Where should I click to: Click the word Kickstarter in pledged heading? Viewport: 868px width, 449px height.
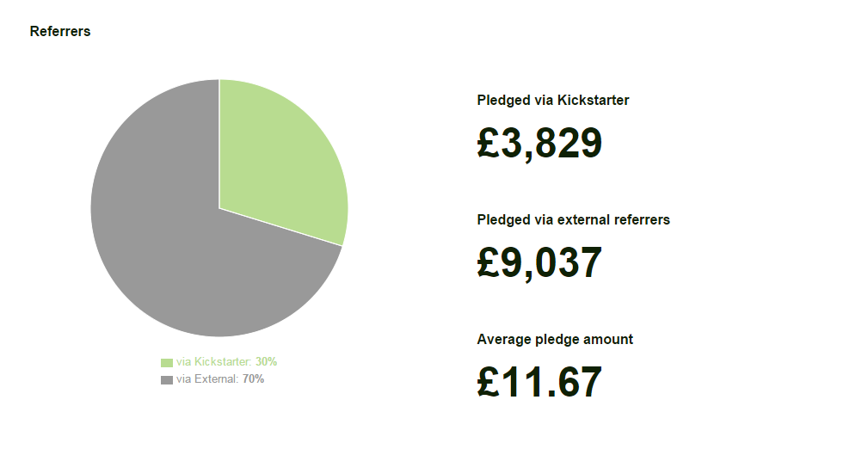(593, 101)
